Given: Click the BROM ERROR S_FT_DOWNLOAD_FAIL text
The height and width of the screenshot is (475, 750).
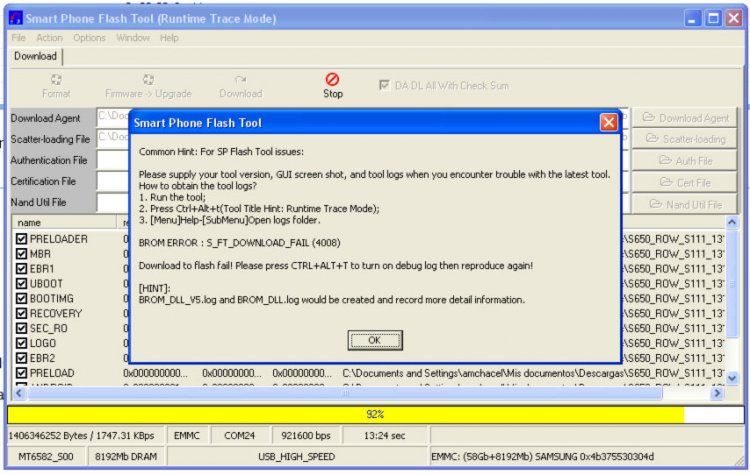Looking at the screenshot, I should click(240, 243).
